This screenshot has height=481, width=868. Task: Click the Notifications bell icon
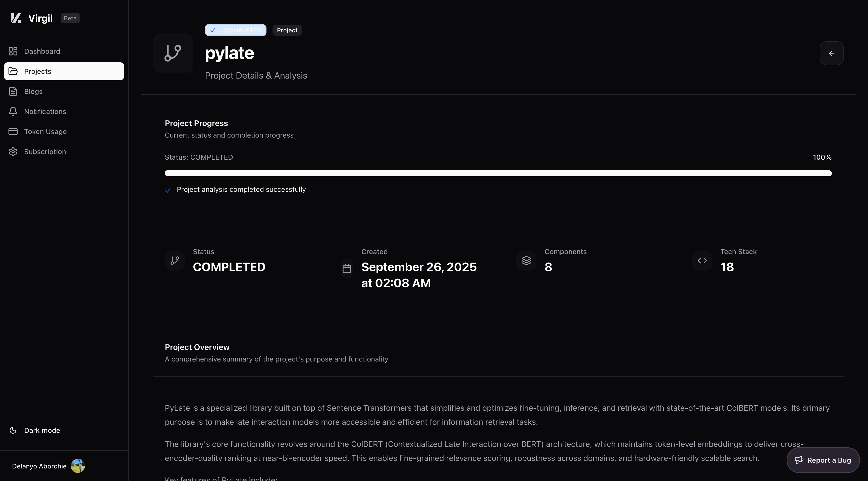click(13, 111)
